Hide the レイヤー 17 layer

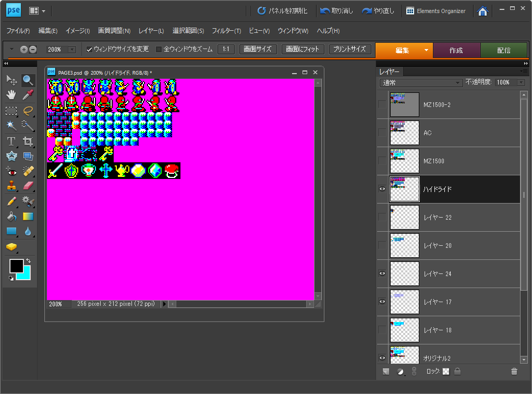382,302
